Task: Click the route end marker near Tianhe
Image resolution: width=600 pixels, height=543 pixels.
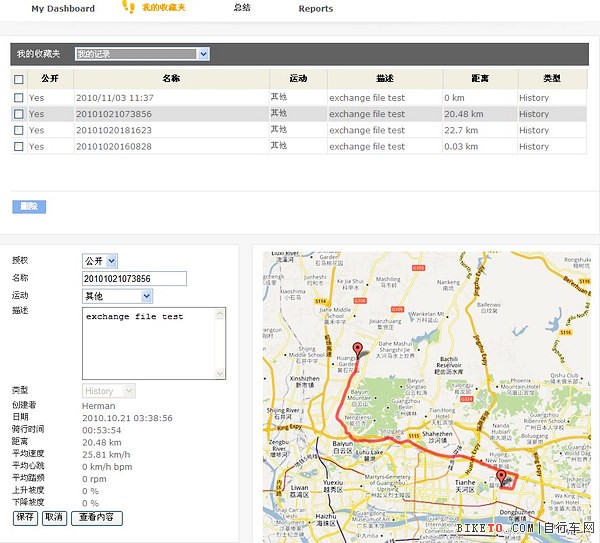Action: [x=503, y=479]
